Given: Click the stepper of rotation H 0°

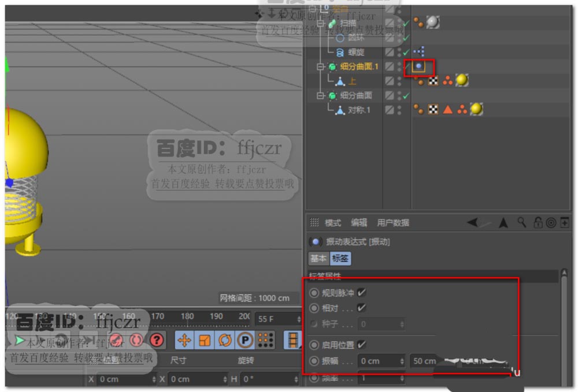Looking at the screenshot, I should coord(296,379).
